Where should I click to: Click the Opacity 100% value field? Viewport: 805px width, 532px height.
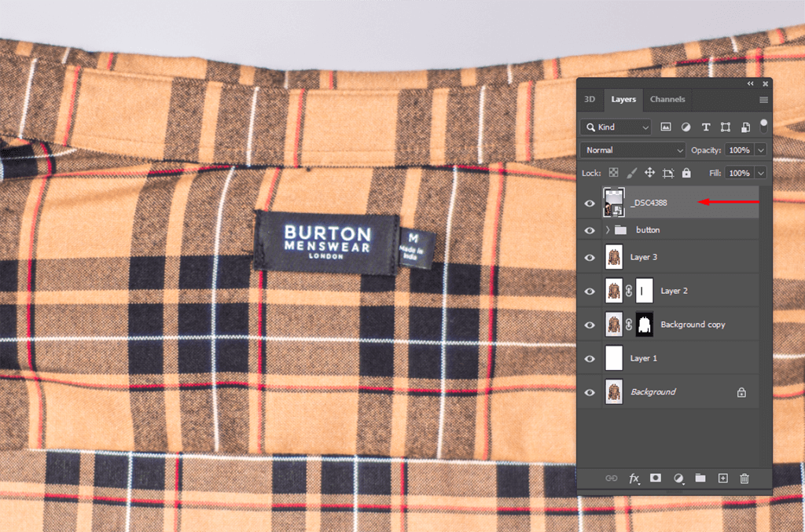pos(739,150)
